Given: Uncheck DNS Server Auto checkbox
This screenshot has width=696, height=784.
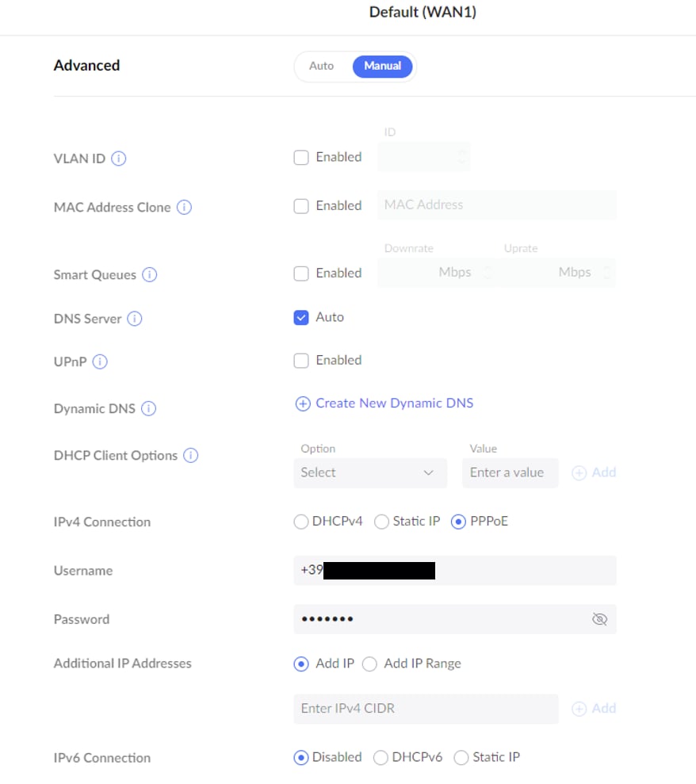Looking at the screenshot, I should (x=301, y=318).
